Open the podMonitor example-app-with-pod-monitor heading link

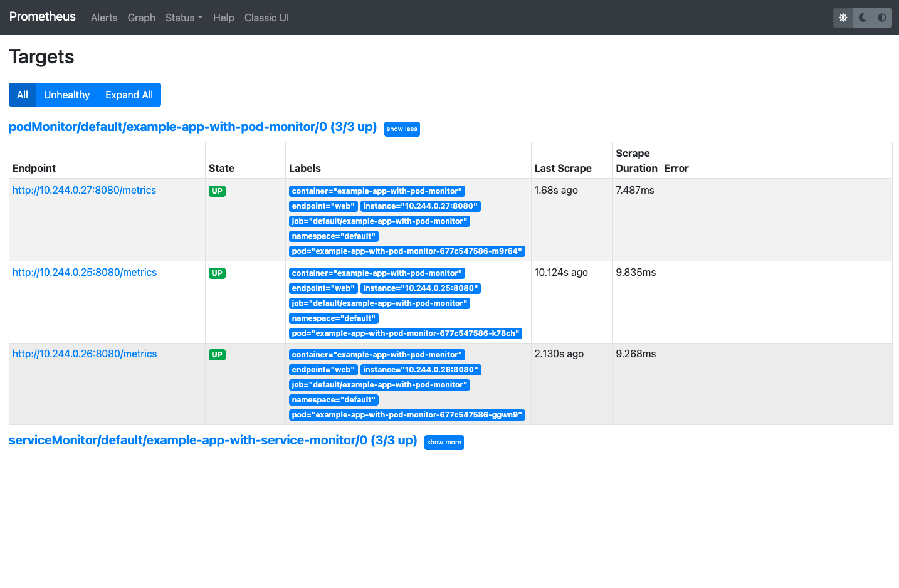tap(193, 127)
